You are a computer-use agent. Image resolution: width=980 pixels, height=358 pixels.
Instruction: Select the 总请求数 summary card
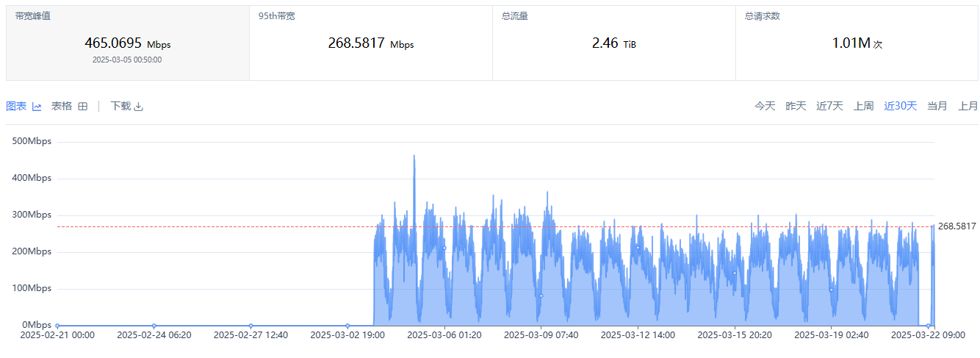click(x=857, y=43)
